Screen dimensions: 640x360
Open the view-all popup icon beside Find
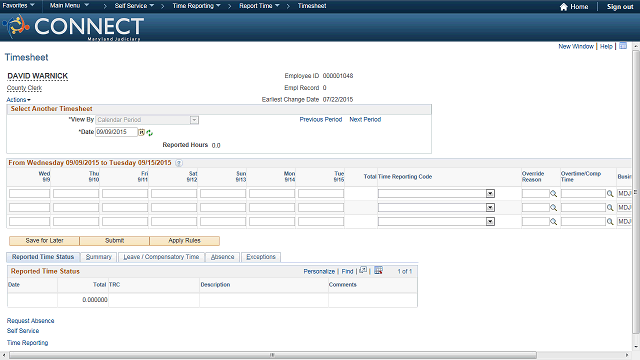point(363,271)
